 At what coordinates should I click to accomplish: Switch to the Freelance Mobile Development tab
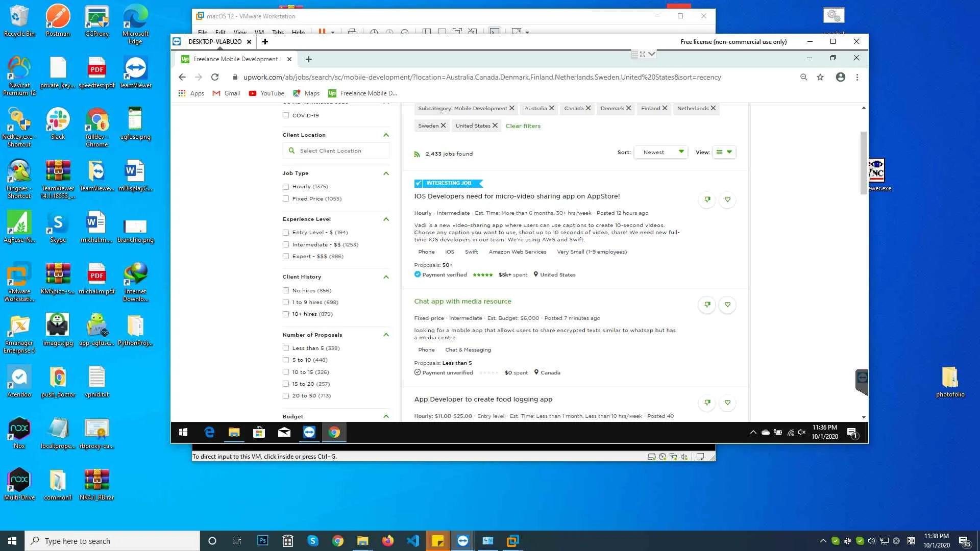tap(235, 59)
